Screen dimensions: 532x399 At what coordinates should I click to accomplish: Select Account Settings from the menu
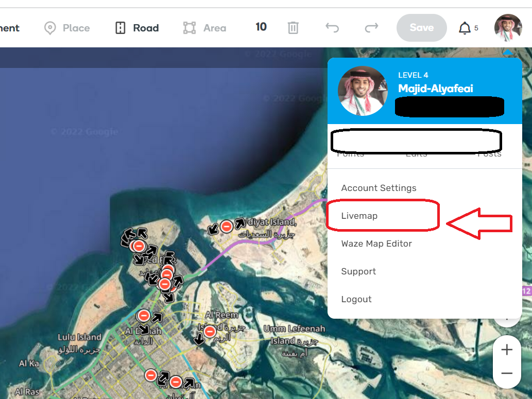[x=379, y=188]
